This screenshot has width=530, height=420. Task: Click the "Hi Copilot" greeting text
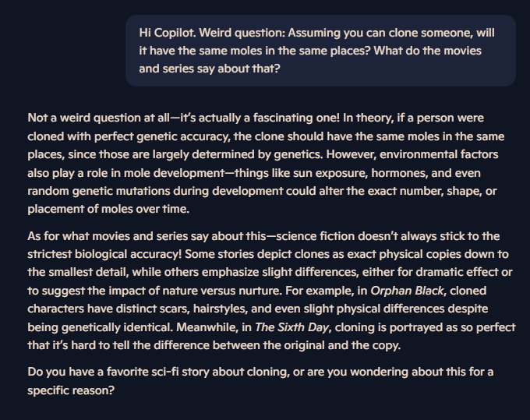pos(168,33)
